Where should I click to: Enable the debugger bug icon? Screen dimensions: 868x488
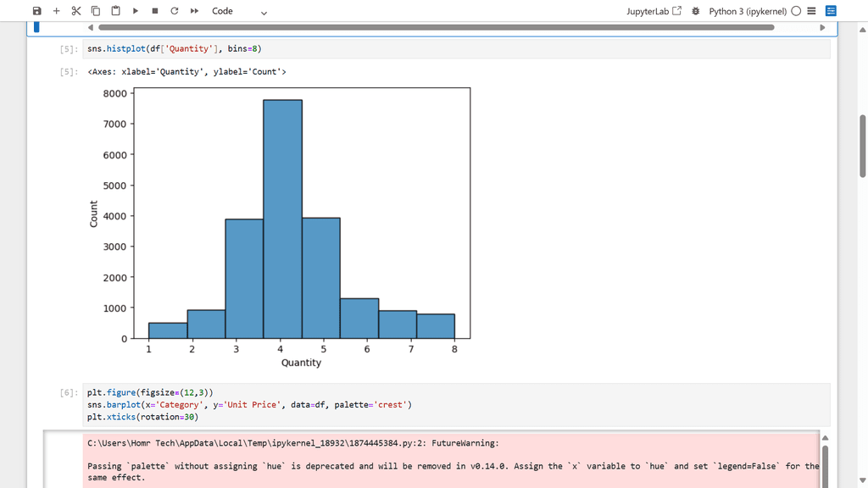(696, 11)
